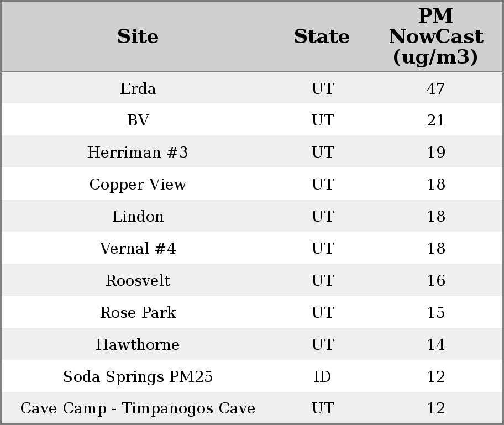Click the Copper View site name
The image size is (504, 425).
[x=138, y=185]
